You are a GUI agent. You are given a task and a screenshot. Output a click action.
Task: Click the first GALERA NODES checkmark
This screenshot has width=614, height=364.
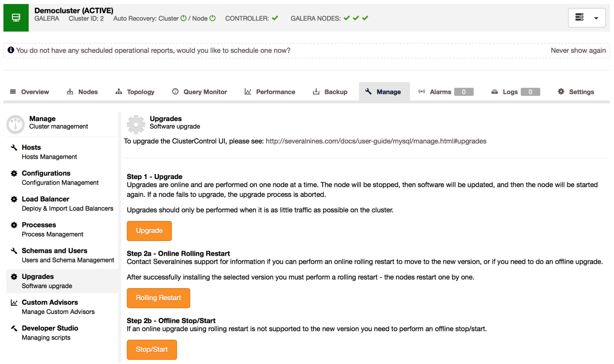tap(346, 18)
